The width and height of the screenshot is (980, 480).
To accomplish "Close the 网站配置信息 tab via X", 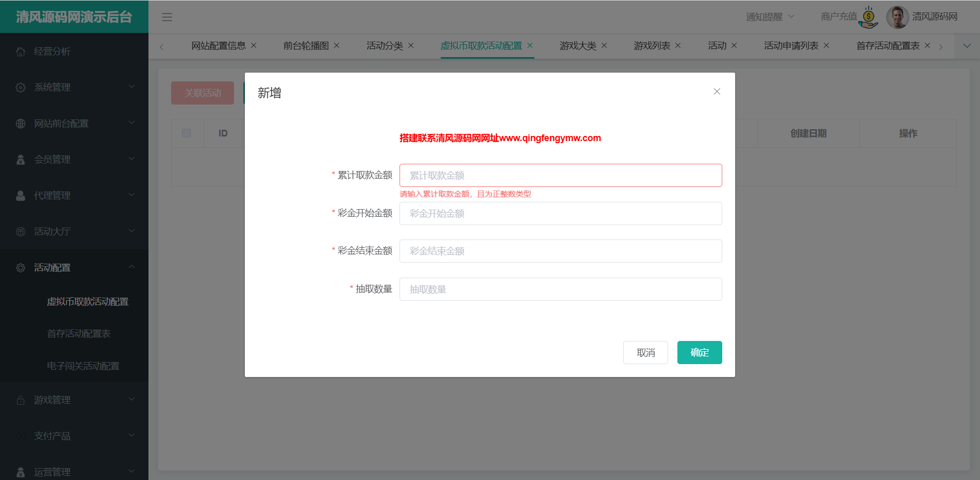I will 254,45.
